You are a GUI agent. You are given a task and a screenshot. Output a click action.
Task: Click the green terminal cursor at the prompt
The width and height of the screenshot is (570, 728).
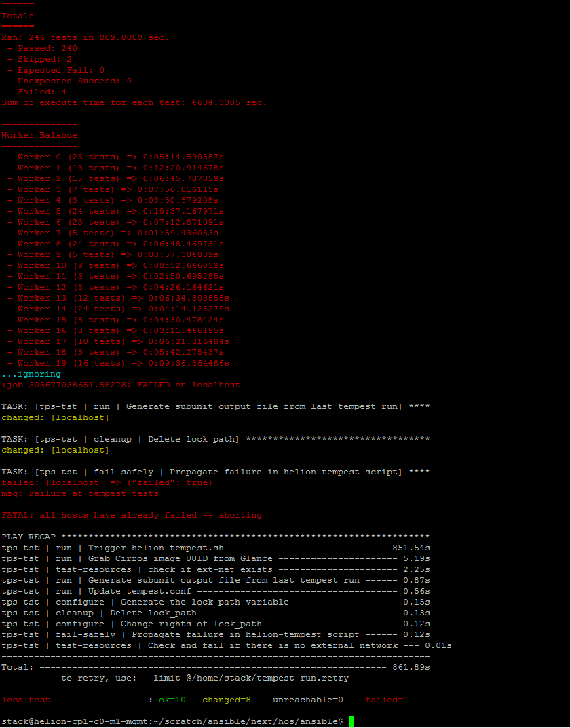point(351,721)
